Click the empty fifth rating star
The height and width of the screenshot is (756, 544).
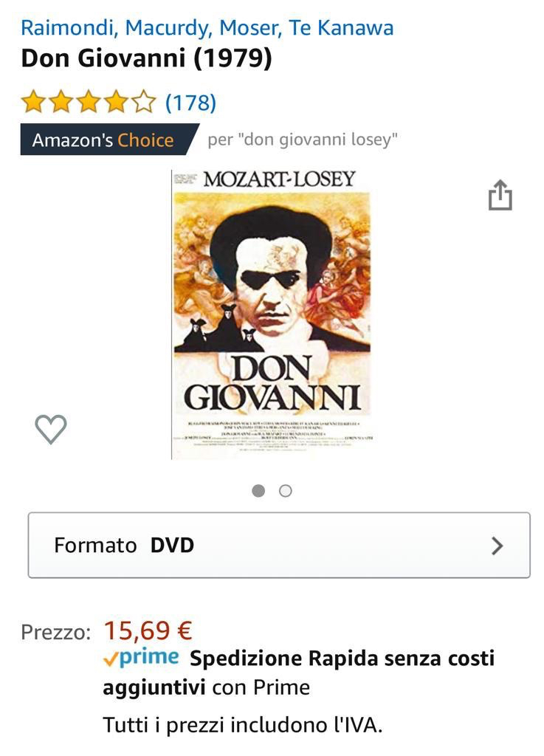point(144,102)
